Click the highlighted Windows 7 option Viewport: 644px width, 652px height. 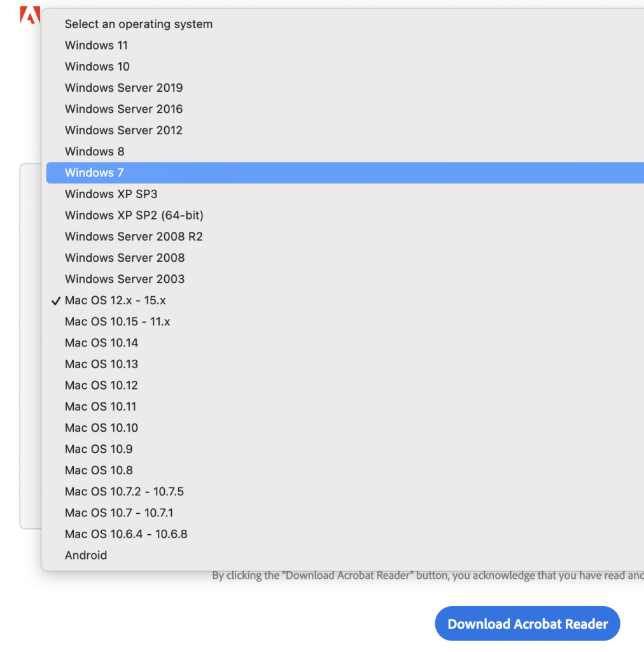tap(94, 173)
